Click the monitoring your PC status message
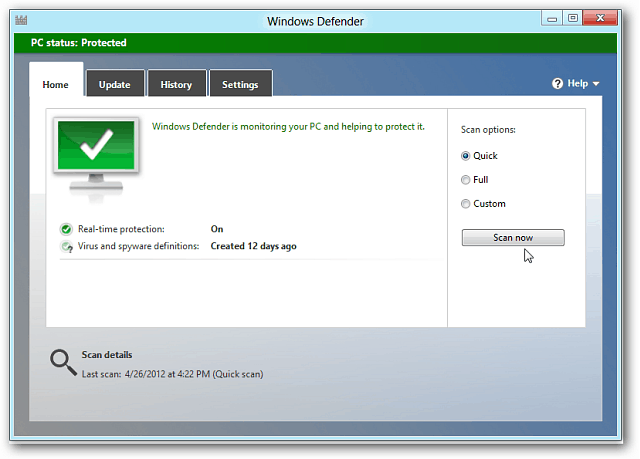This screenshot has height=459, width=640. (x=288, y=127)
